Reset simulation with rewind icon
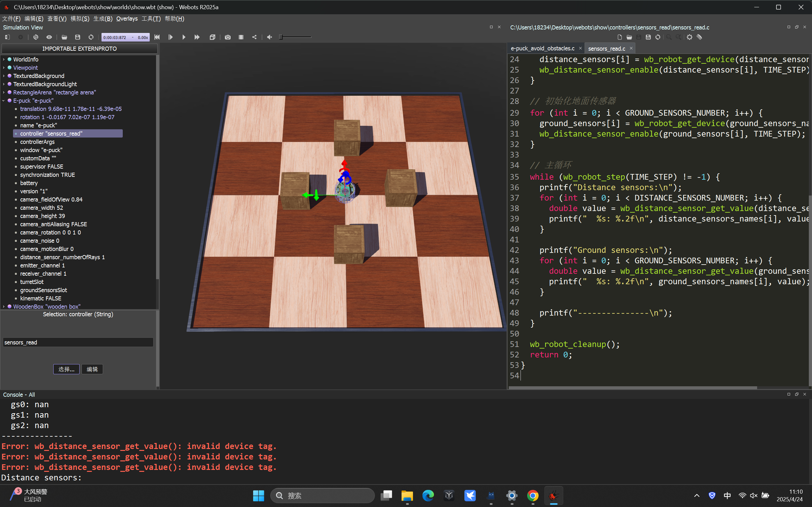Image resolution: width=812 pixels, height=507 pixels. pos(157,37)
